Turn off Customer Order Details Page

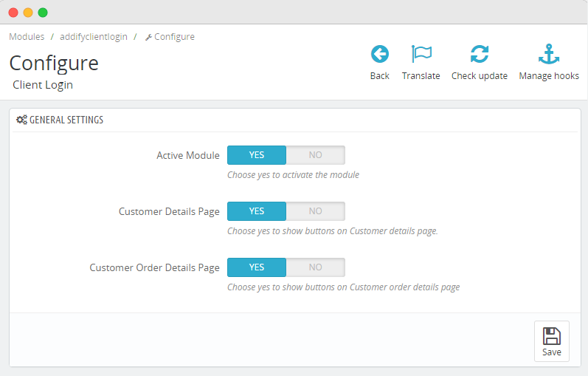click(315, 267)
